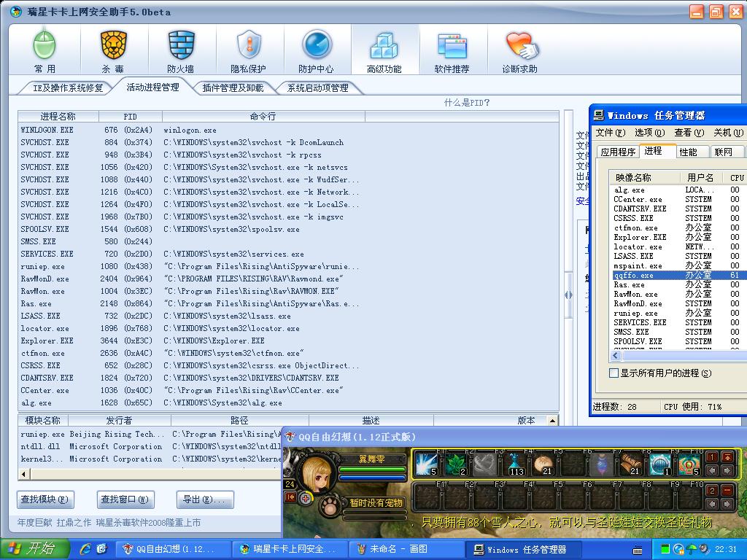Switch to 应用程序 tab in Task Manager

pos(618,152)
